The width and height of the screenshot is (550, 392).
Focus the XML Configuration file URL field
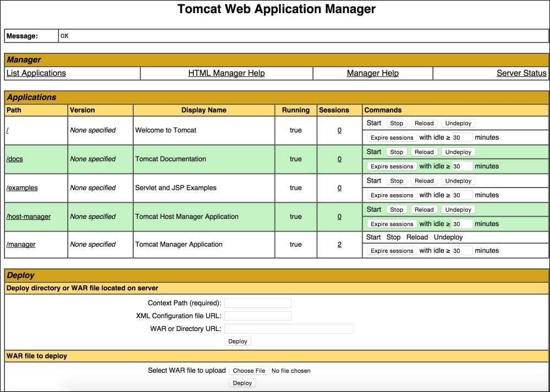click(258, 316)
